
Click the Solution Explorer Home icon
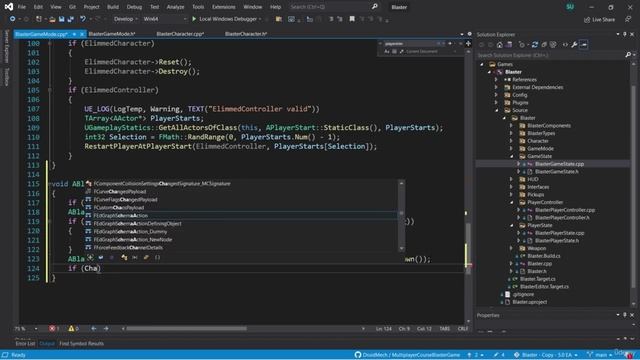pyautogui.click(x=500, y=44)
